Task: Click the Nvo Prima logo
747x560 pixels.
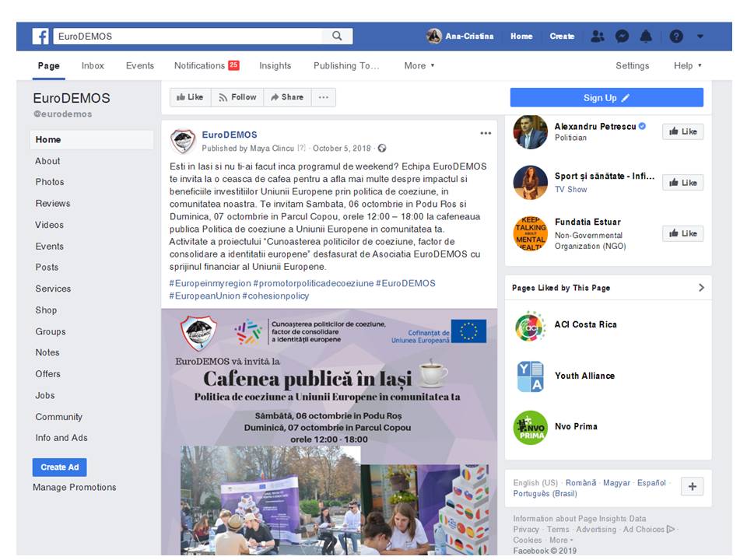Action: (x=530, y=427)
